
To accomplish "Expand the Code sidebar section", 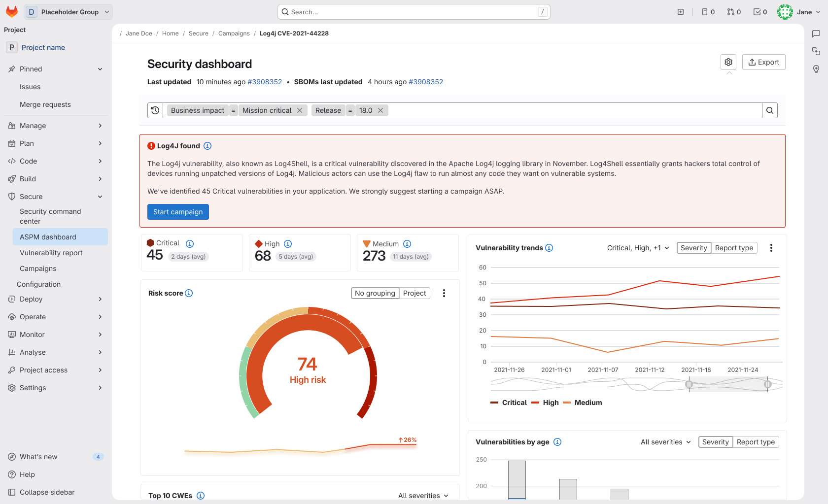I will pos(56,161).
